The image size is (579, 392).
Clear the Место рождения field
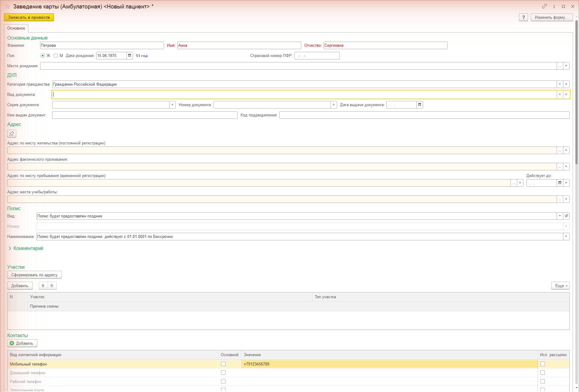coord(566,66)
